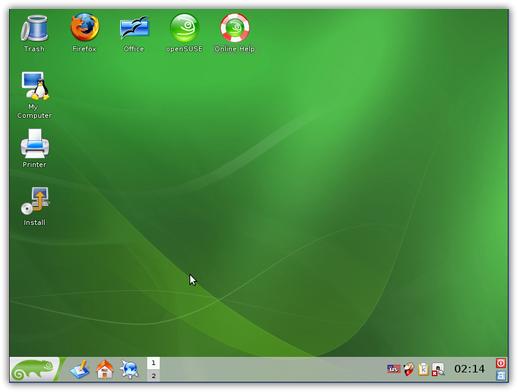Click the red logout button

click(x=501, y=363)
